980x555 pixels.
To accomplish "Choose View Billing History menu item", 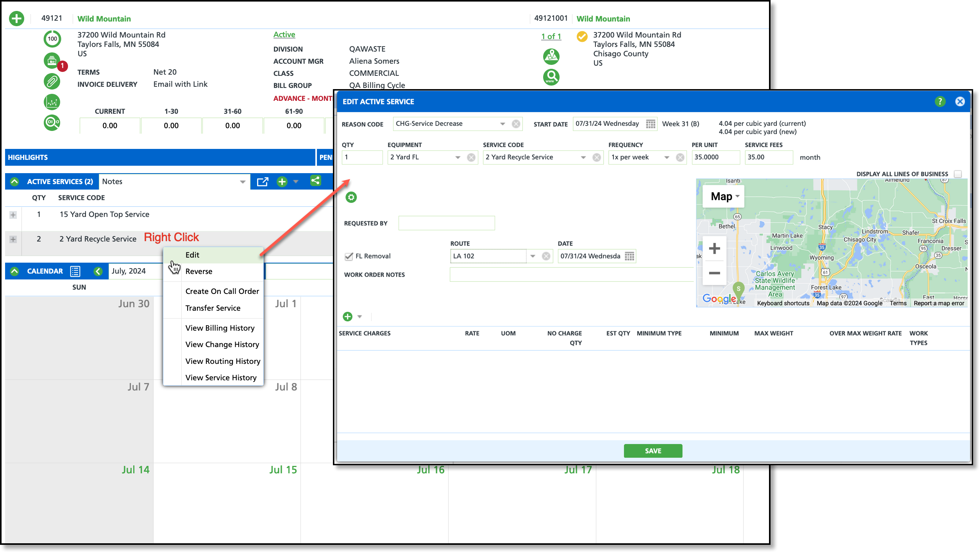I will [x=220, y=328].
